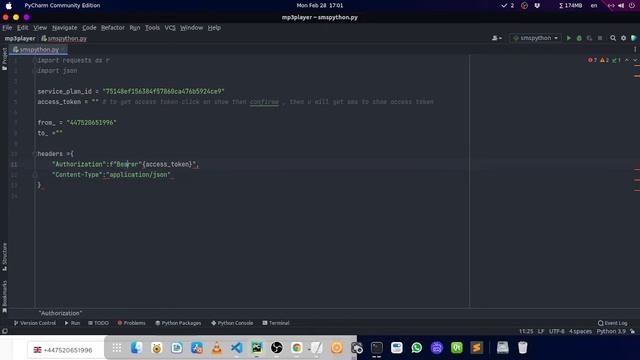This screenshot has height=360, width=640.
Task: Open the File menu
Action: pos(7,28)
